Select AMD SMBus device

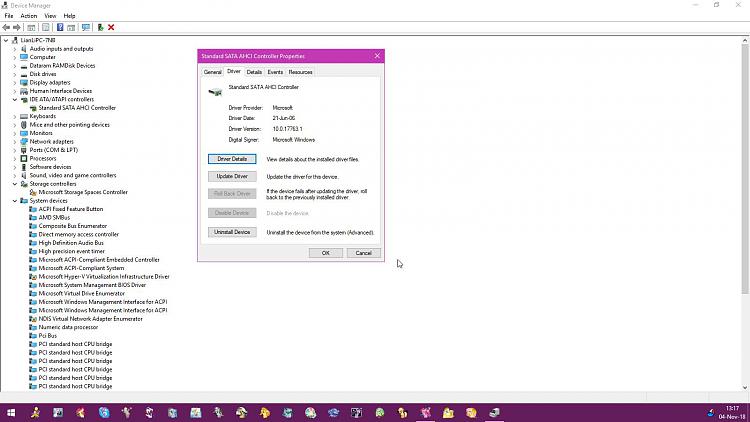click(54, 218)
